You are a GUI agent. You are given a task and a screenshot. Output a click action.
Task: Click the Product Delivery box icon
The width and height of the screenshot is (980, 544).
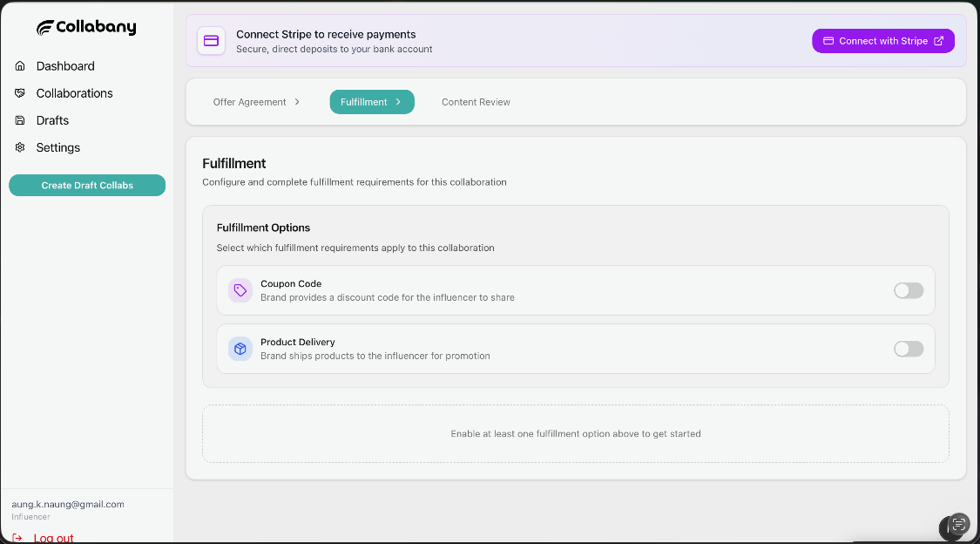tap(240, 349)
